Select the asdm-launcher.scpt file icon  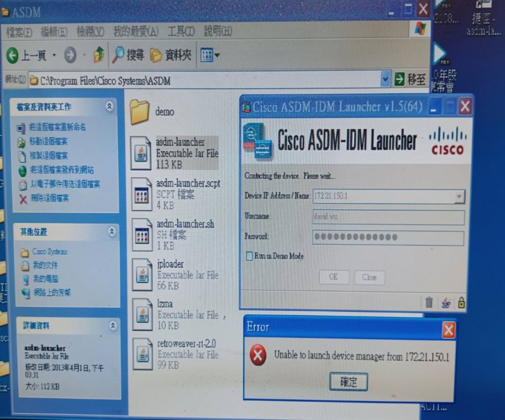coord(142,194)
